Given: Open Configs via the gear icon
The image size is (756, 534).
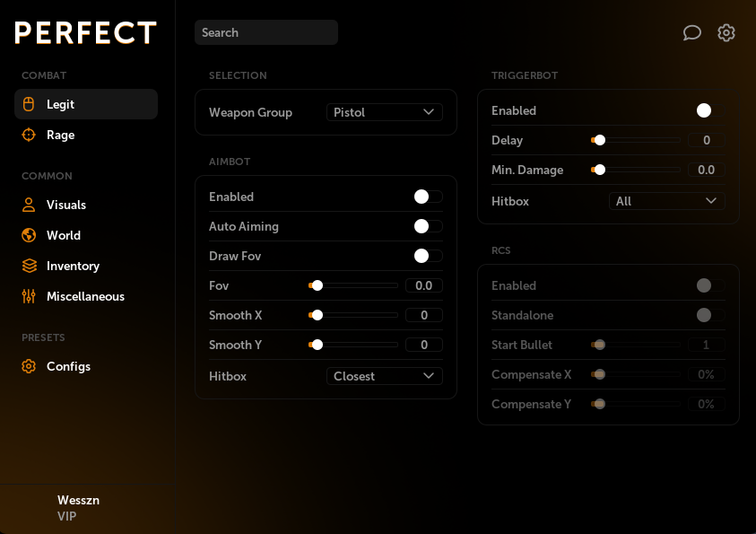Looking at the screenshot, I should click(x=29, y=366).
